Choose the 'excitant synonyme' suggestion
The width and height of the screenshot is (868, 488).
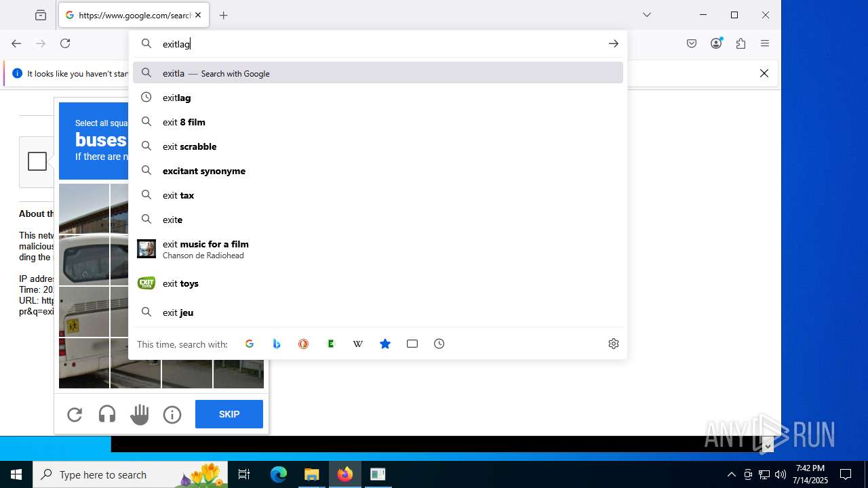(378, 171)
